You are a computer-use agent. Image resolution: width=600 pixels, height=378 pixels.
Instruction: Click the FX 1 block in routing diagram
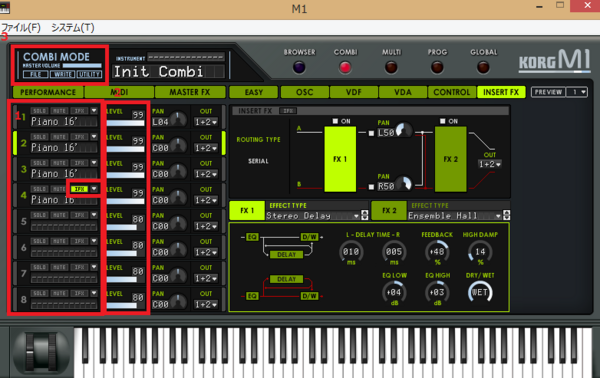pyautogui.click(x=340, y=159)
